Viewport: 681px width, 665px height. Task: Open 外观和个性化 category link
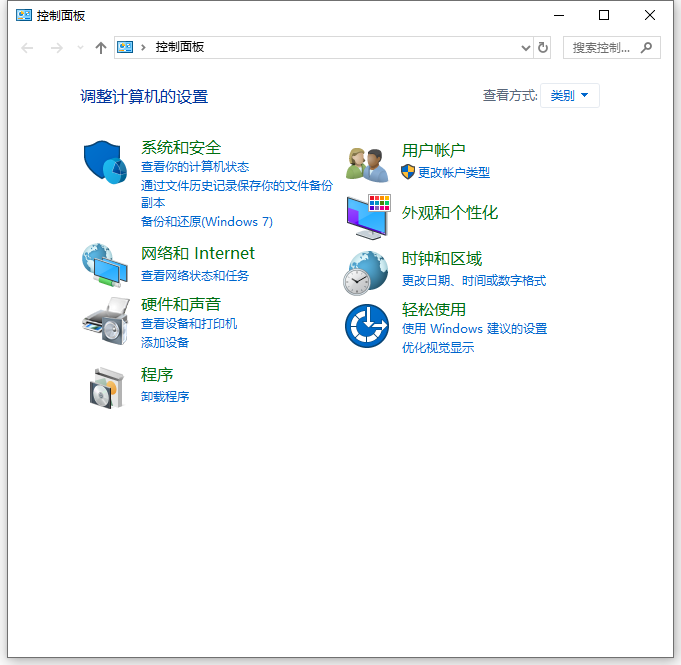[450, 212]
